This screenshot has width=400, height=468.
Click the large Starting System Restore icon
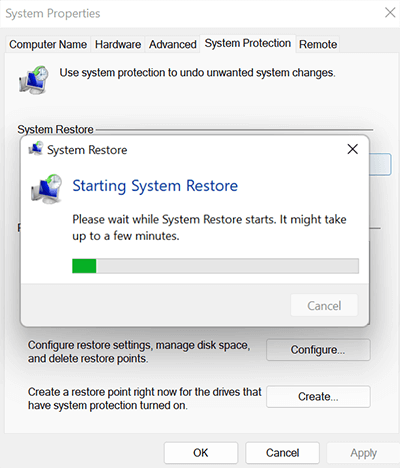tap(47, 188)
